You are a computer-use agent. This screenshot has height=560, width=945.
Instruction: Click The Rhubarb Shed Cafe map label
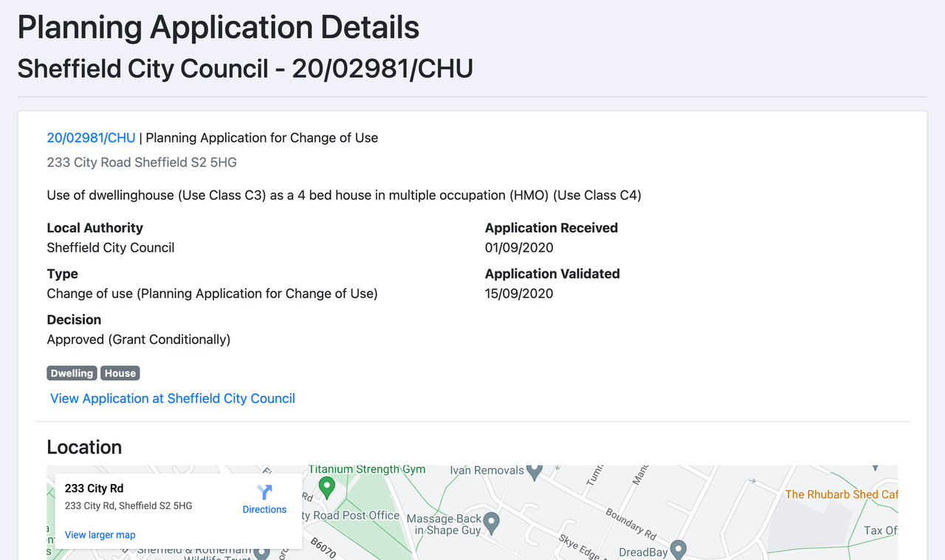coord(842,494)
